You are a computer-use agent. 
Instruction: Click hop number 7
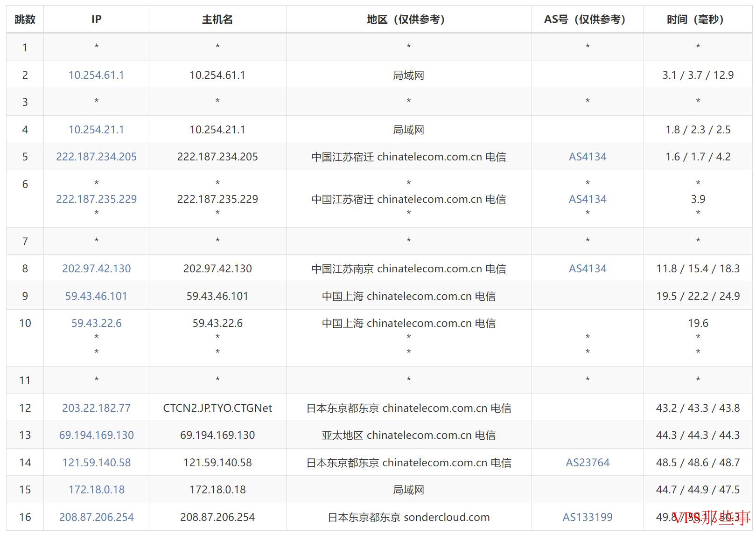click(25, 242)
